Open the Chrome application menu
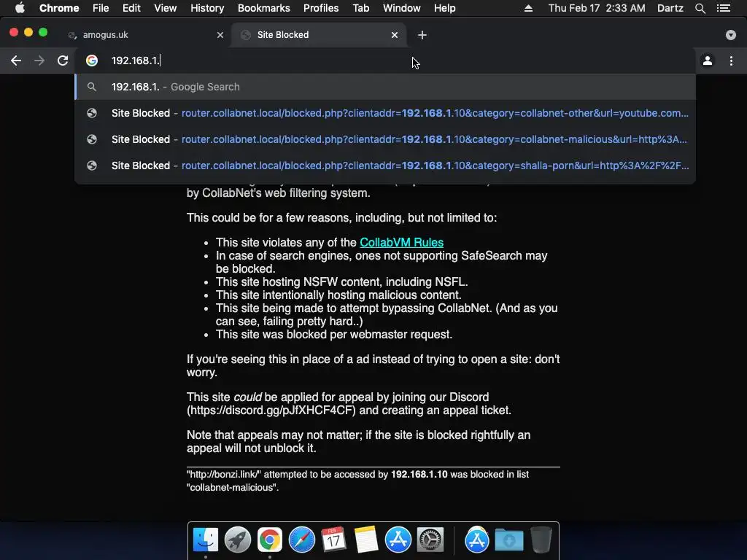Screen dimensions: 747x560 pyautogui.click(x=59, y=8)
